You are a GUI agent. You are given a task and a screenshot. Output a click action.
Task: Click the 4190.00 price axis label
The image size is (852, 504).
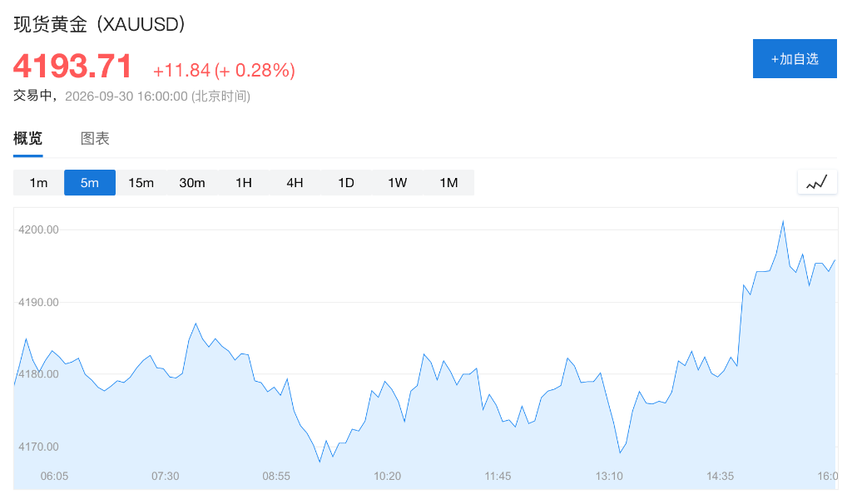tap(38, 302)
